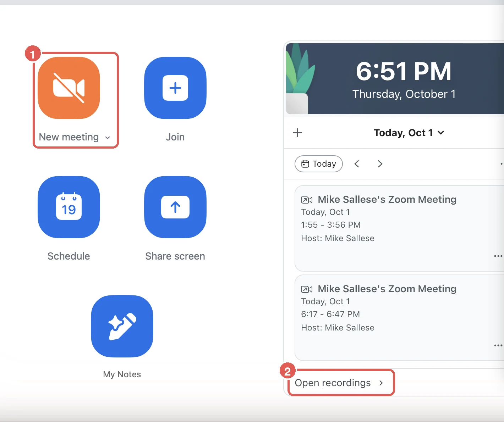
Task: Go to next day arrow
Action: click(380, 164)
